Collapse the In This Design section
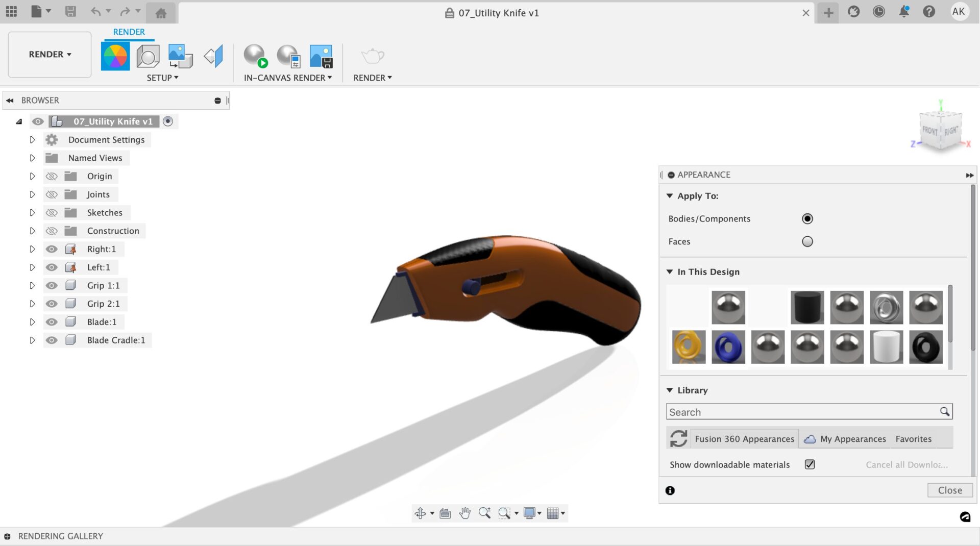980x546 pixels. 670,271
